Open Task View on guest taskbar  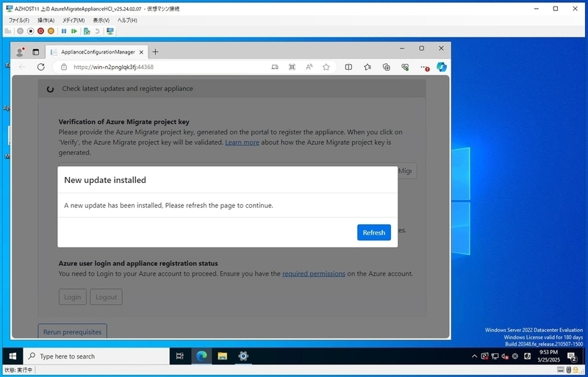tap(179, 356)
